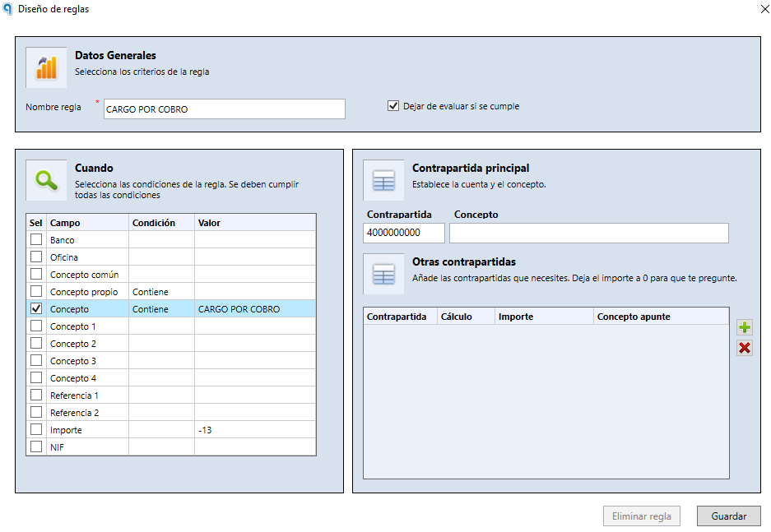Check the Referencia 2 checkbox
Viewport: 771px width, 532px height.
(36, 412)
